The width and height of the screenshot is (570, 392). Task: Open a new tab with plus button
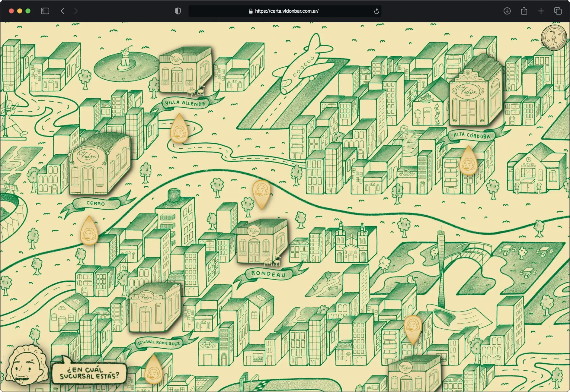click(541, 11)
